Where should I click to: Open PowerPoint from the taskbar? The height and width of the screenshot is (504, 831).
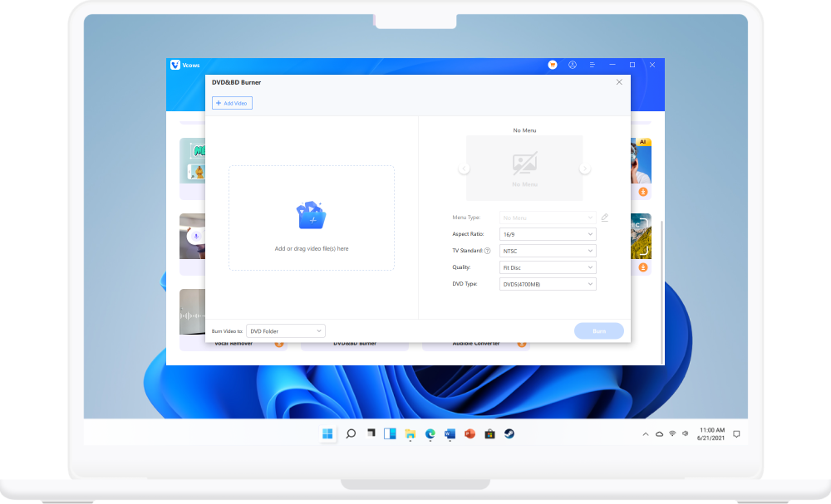[x=470, y=433]
